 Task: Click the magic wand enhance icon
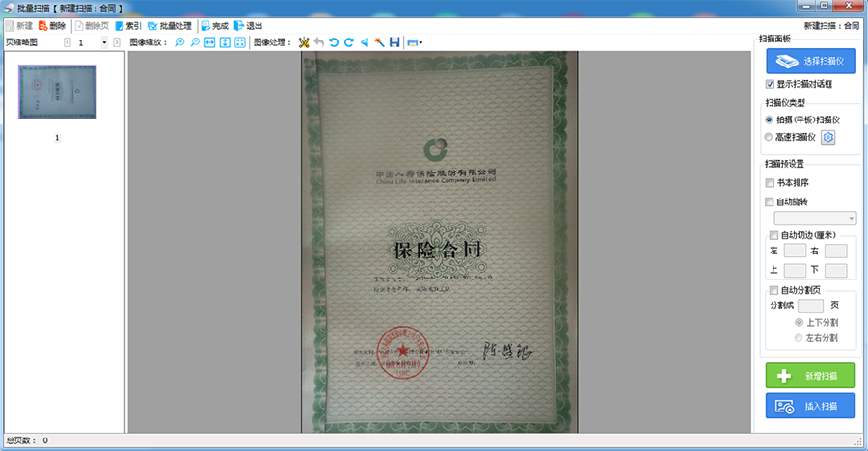(x=379, y=42)
